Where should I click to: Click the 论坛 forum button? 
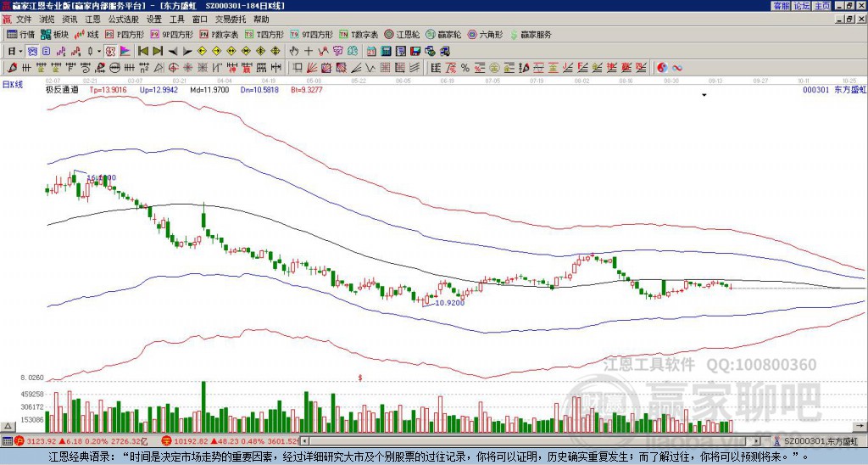(802, 6)
